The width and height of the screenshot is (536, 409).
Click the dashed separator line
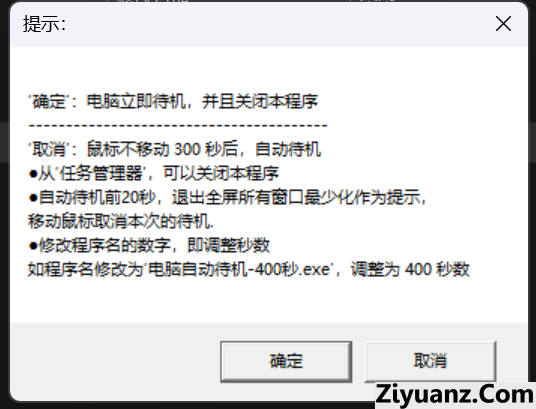pyautogui.click(x=178, y=126)
